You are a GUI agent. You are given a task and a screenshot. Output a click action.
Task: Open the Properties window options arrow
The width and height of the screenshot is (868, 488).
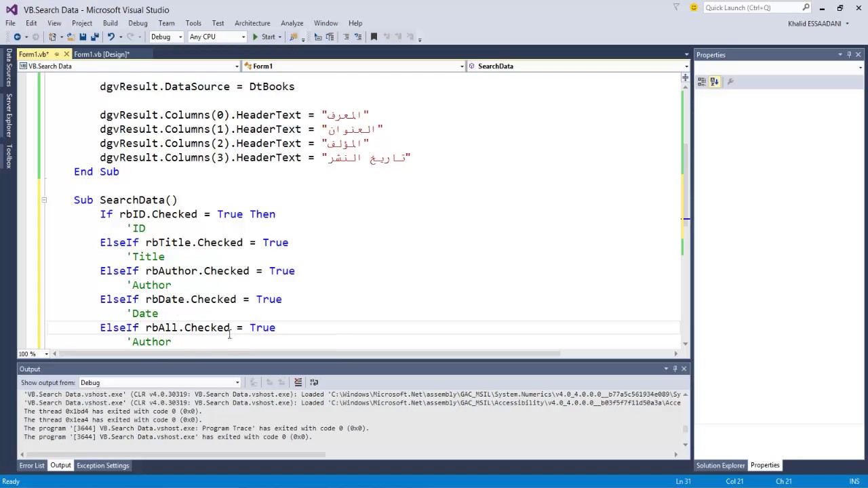840,54
